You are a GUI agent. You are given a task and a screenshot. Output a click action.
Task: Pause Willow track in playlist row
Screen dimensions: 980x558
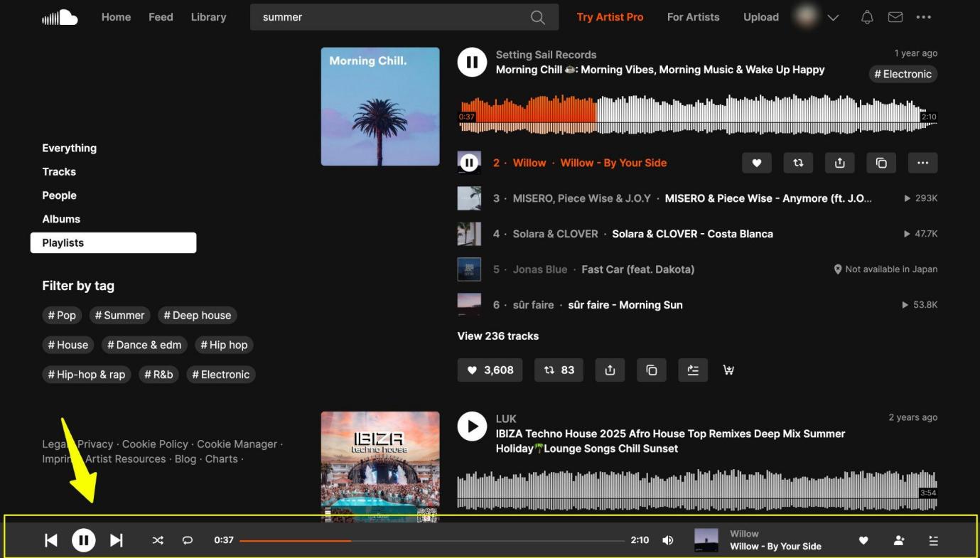pyautogui.click(x=469, y=163)
